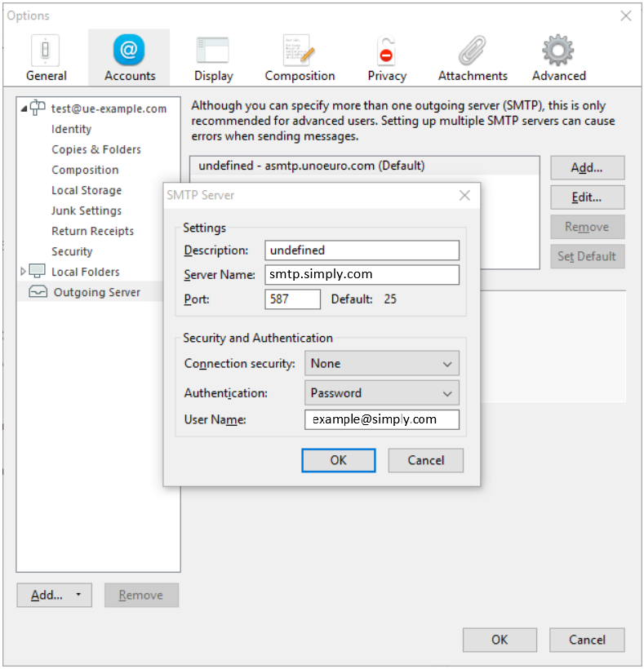Click Cancel in SMTP Server dialog
This screenshot has height=669, width=644.
pos(425,460)
